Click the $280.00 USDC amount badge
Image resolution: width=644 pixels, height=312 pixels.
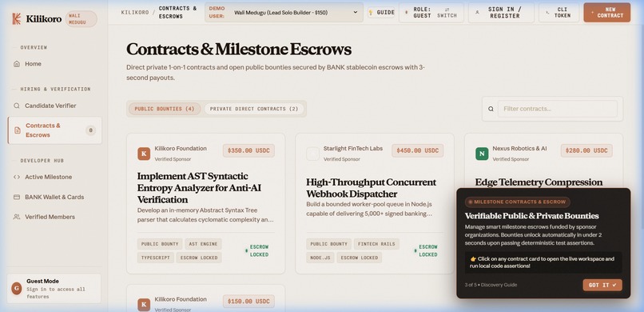[586, 150]
